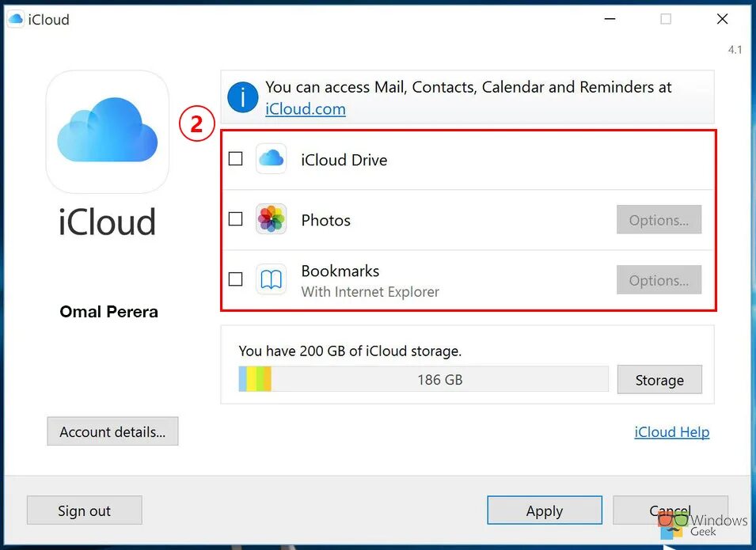Screen dimensions: 756x550
Task: Open the iCloud.com link
Action: 306,109
